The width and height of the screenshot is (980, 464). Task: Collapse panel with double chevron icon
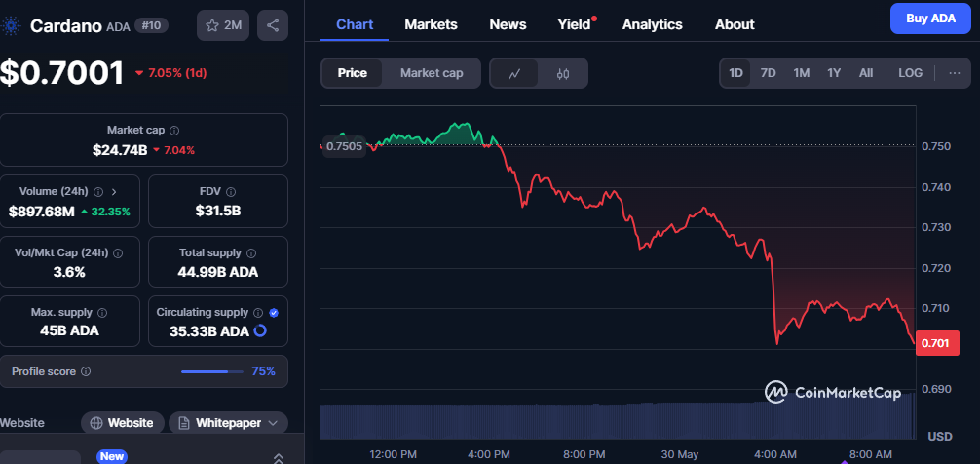pos(279,458)
